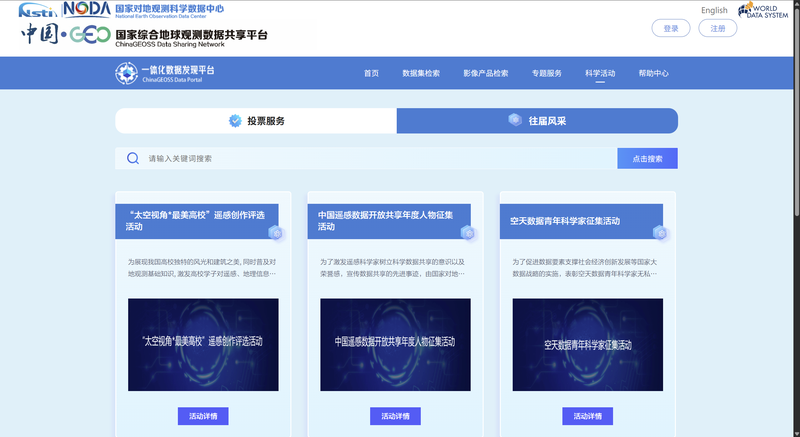Click the China GEO logo

[x=66, y=34]
